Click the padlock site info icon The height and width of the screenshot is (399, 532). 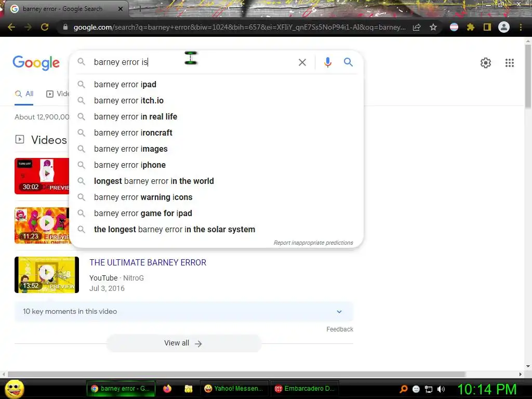pos(65,27)
